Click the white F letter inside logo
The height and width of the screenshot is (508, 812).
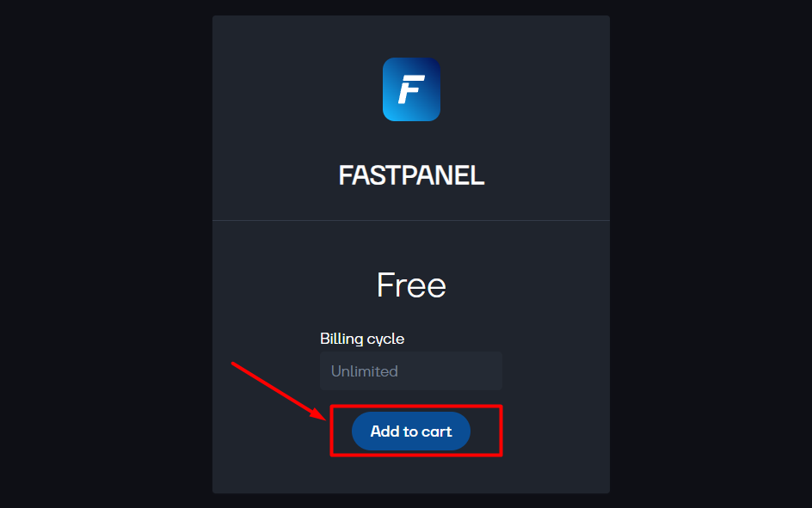[x=411, y=89]
